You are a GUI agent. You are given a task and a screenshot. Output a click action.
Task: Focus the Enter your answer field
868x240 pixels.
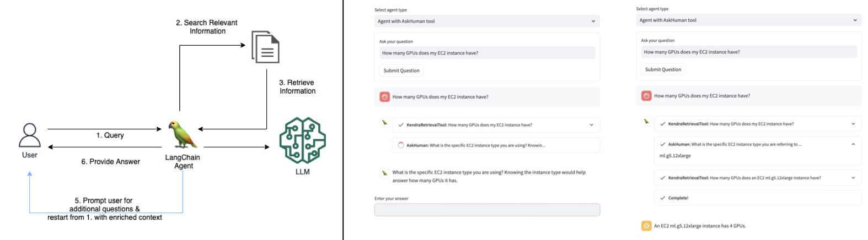point(486,210)
